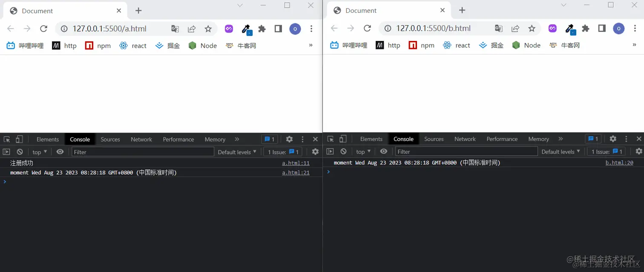Open issues message badge in left DevTools
The image size is (644, 272).
[x=270, y=139]
